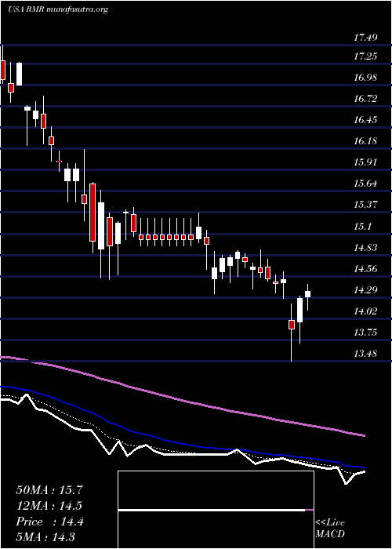392x549 pixels.
Task: Click the blue 12MA line's right end
Action: click(x=364, y=467)
